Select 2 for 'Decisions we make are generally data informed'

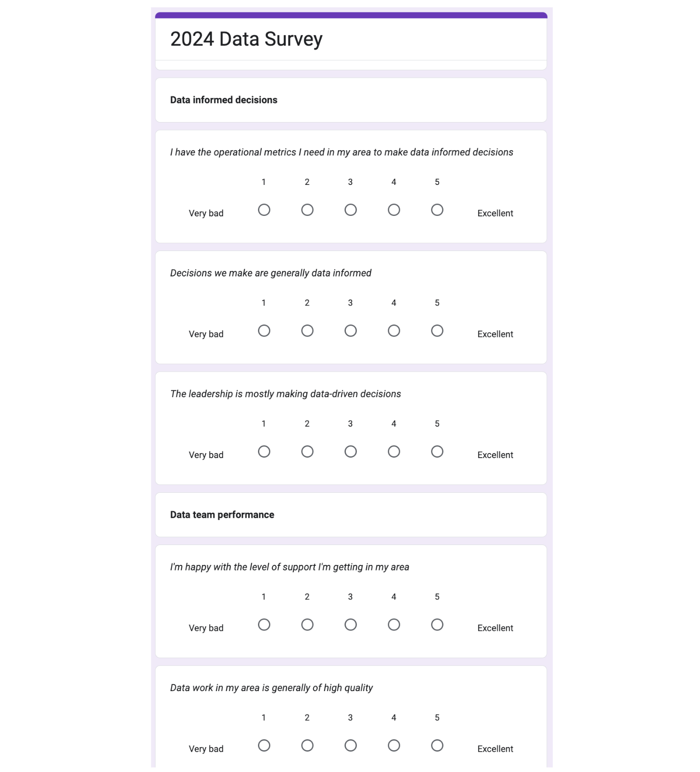tap(307, 331)
